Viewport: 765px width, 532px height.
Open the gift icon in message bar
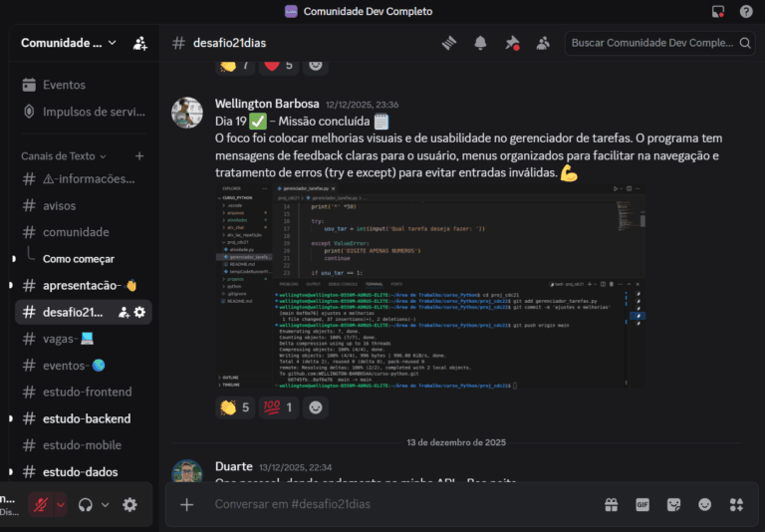tap(612, 505)
